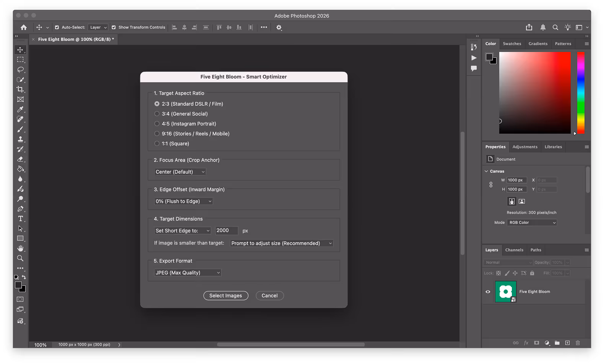Switch to the Paths tab
Viewport: 604px width, 364px height.
pos(536,250)
